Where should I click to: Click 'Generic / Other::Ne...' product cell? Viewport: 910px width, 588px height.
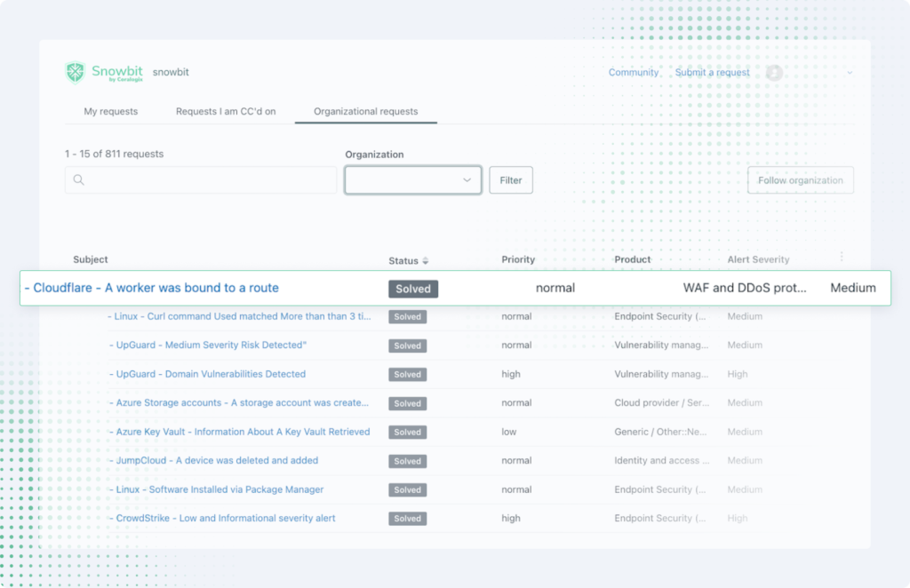click(x=660, y=432)
